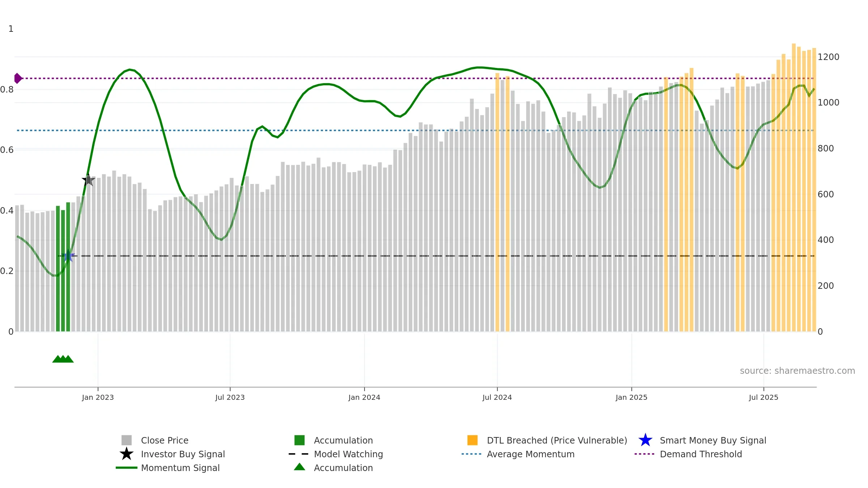The image size is (868, 488).
Task: Click the blue star Smart Money legend icon
Action: 645,440
